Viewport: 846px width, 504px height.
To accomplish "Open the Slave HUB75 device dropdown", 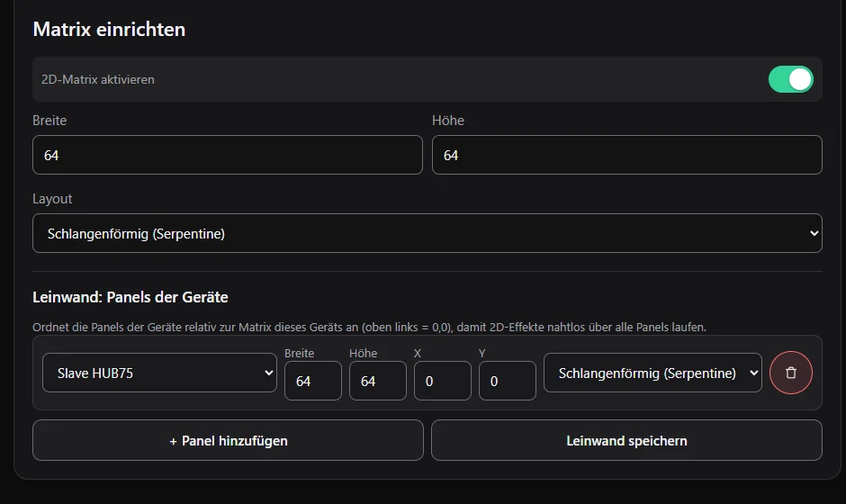I will (x=159, y=373).
